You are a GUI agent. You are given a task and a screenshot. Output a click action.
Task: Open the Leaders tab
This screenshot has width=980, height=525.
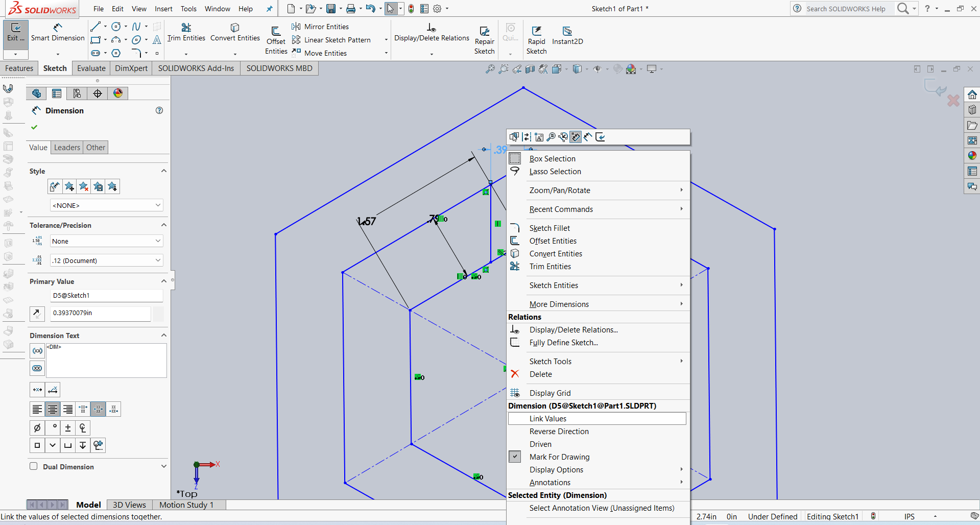[67, 148]
